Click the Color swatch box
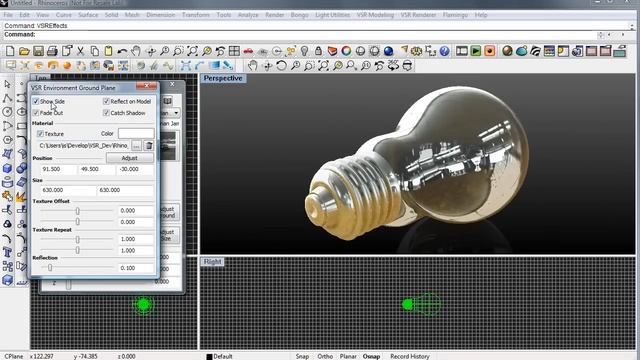Screen dimensions: 640x360 tap(136, 133)
